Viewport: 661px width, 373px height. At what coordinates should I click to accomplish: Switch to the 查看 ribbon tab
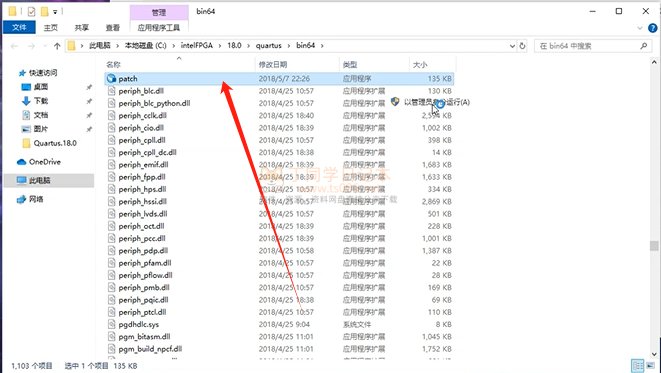point(113,27)
